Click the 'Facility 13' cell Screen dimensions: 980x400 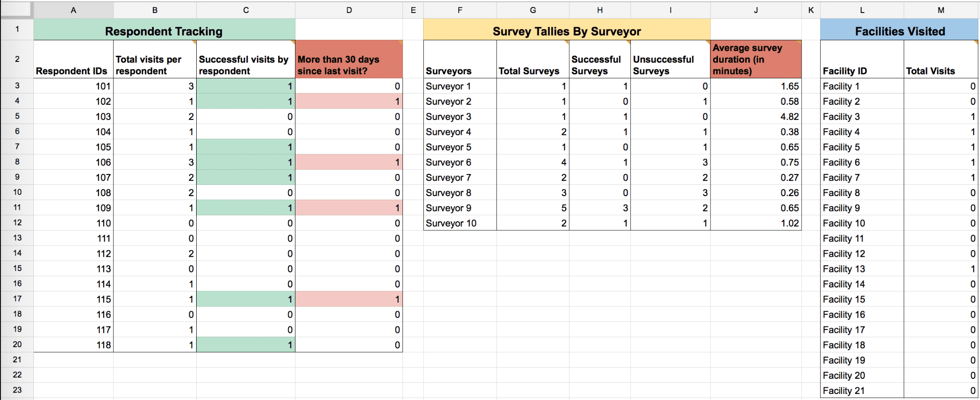click(x=862, y=269)
